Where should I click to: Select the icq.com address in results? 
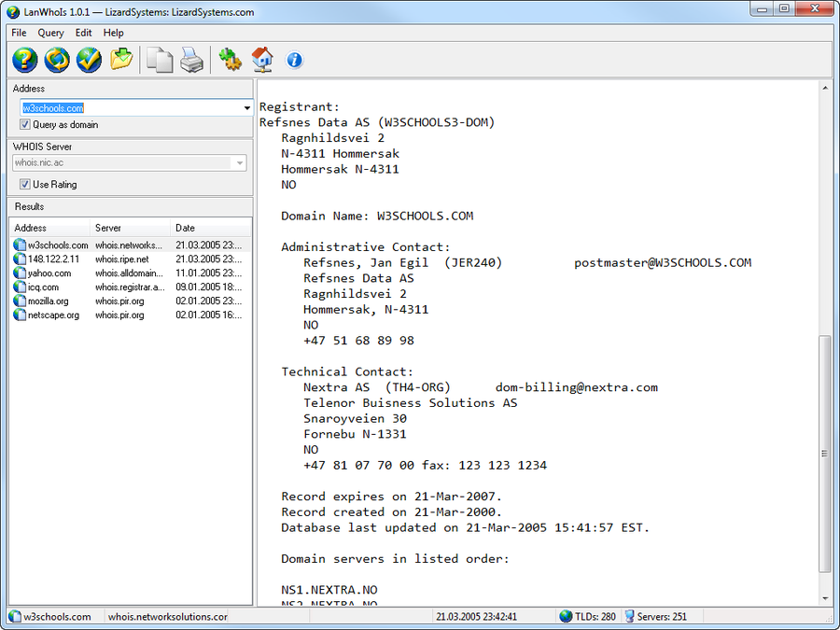click(x=43, y=287)
